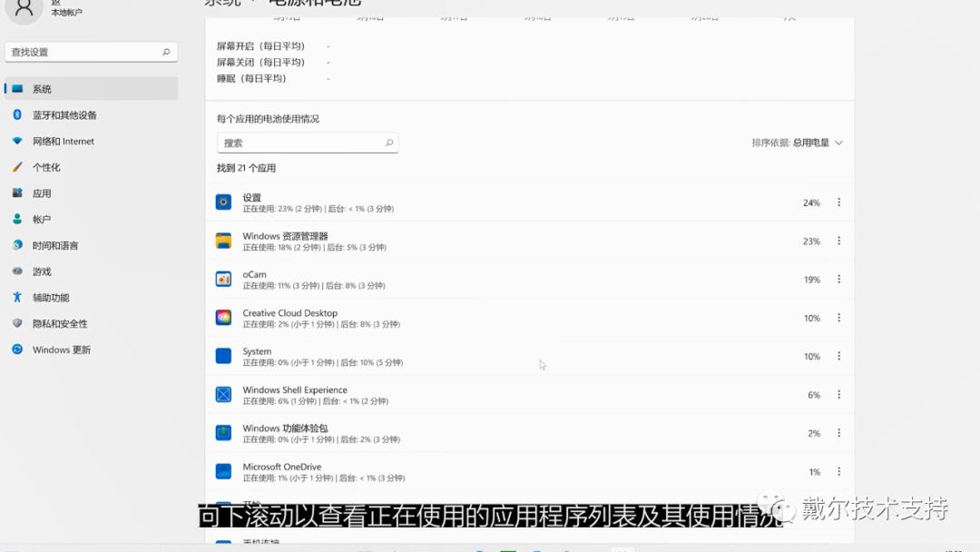Open more options for Microsoft OneDrive
The image size is (980, 552).
click(838, 472)
